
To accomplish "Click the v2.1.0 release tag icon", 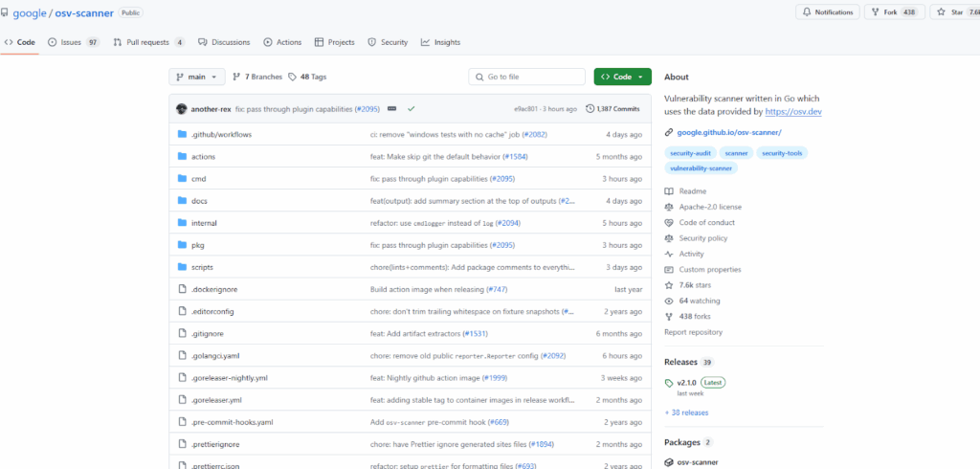I will [x=669, y=383].
